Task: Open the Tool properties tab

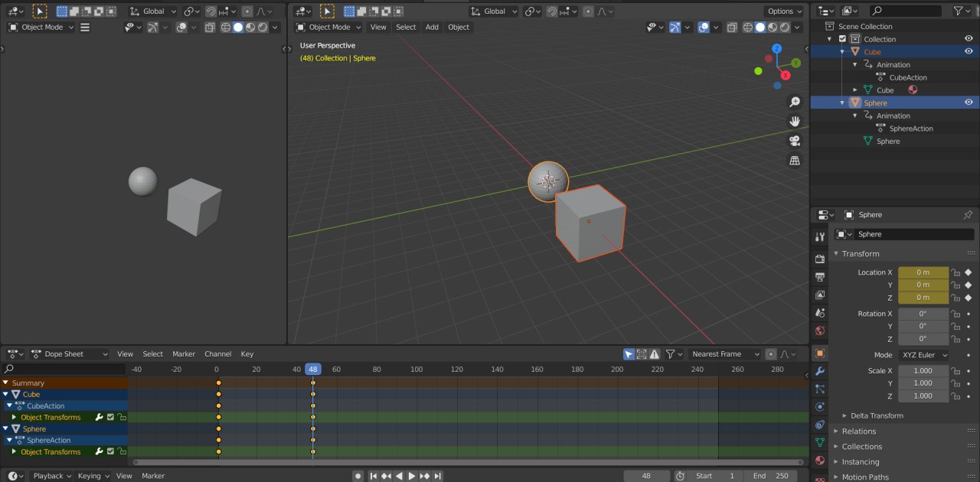Action: point(820,237)
